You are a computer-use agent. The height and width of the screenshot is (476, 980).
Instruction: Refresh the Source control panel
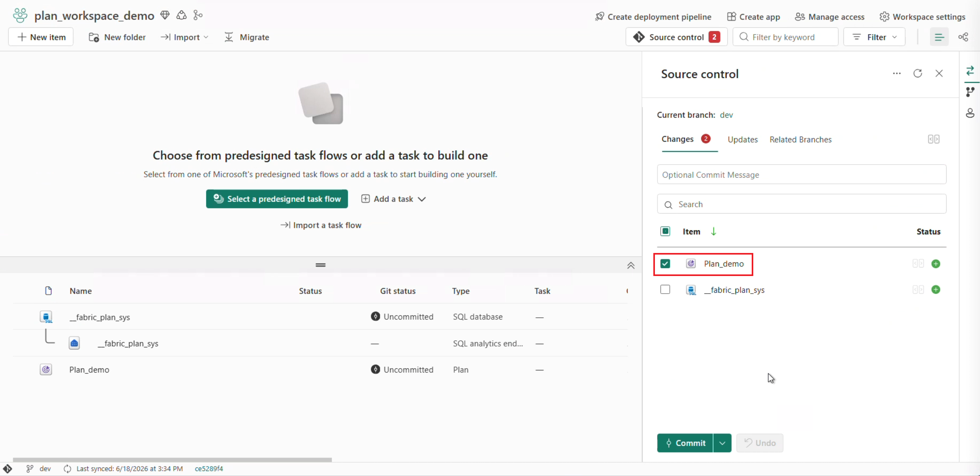click(918, 73)
